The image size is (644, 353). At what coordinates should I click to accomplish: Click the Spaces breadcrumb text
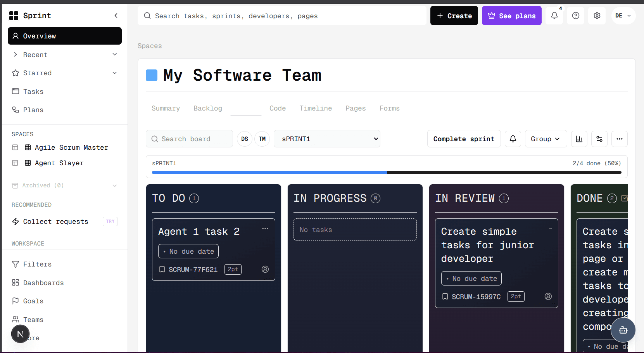pyautogui.click(x=150, y=46)
